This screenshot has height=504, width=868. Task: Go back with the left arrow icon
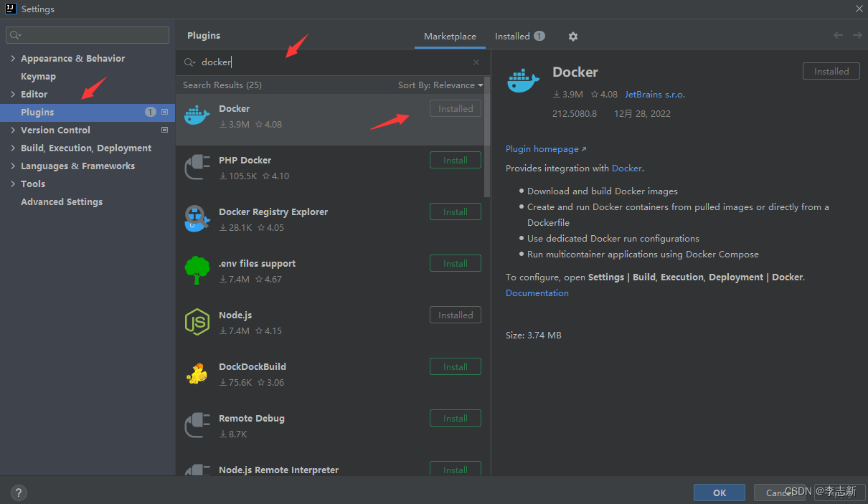[838, 36]
